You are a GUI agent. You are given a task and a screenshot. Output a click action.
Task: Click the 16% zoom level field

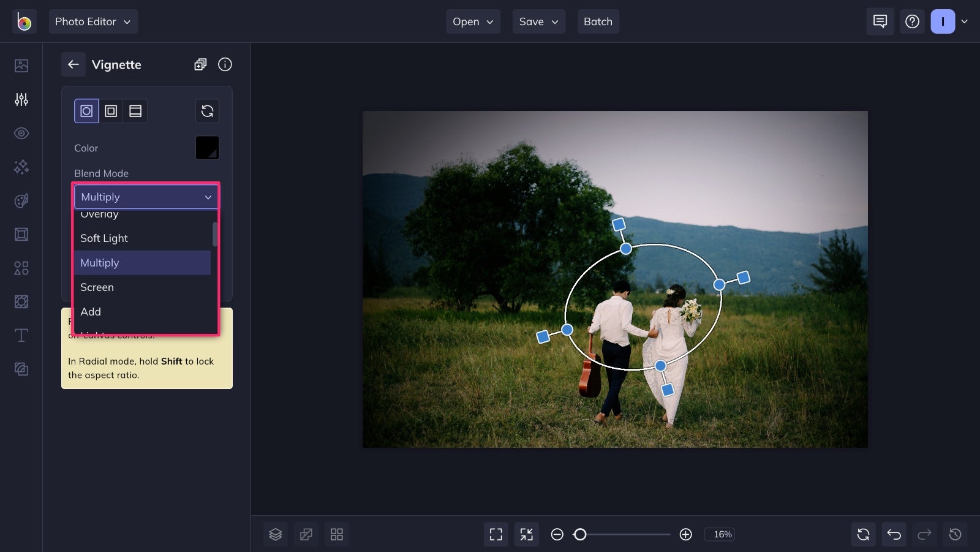click(720, 534)
